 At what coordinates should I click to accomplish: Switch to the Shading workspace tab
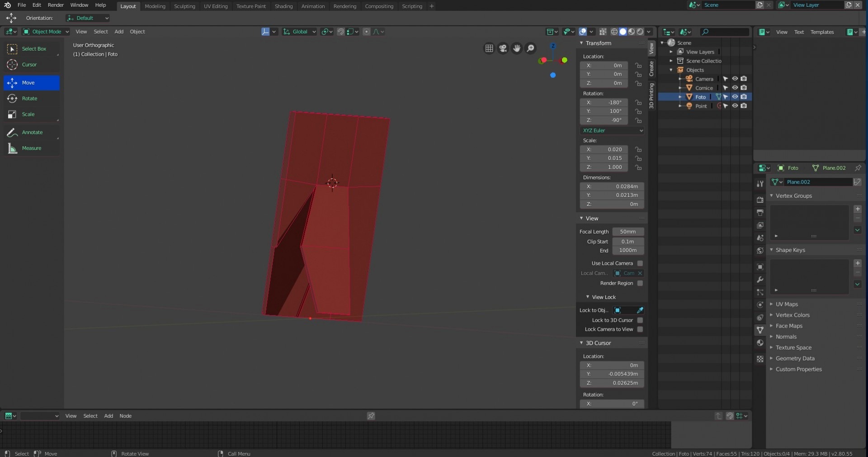[x=283, y=6]
